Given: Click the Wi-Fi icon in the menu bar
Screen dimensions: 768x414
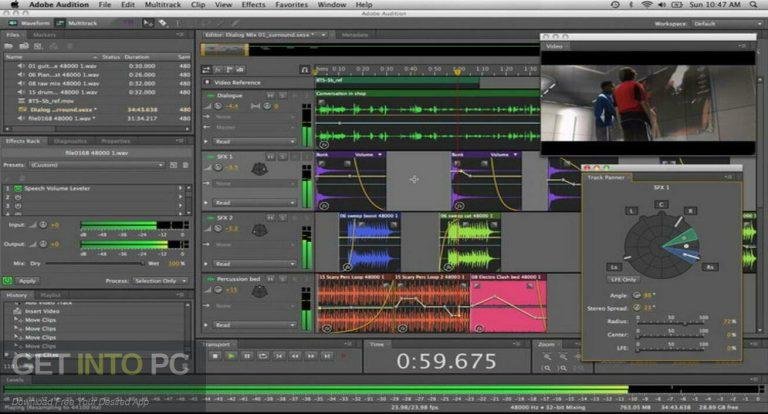Looking at the screenshot, I should 647,4.
